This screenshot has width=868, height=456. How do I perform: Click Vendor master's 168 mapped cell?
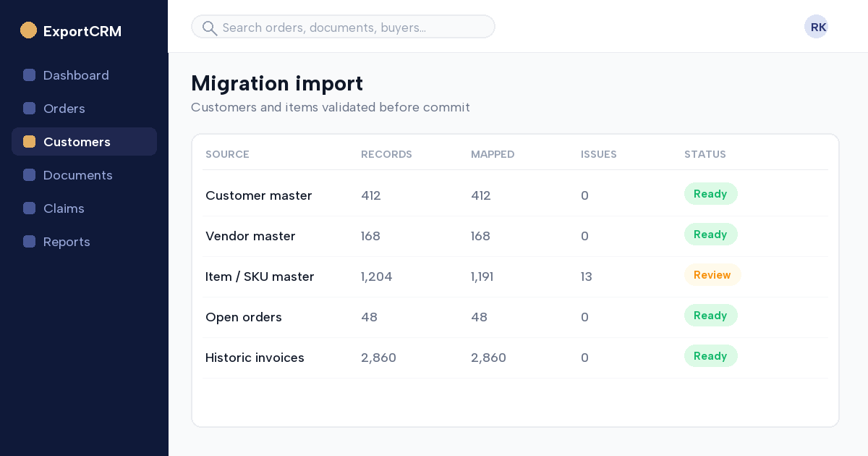[480, 236]
